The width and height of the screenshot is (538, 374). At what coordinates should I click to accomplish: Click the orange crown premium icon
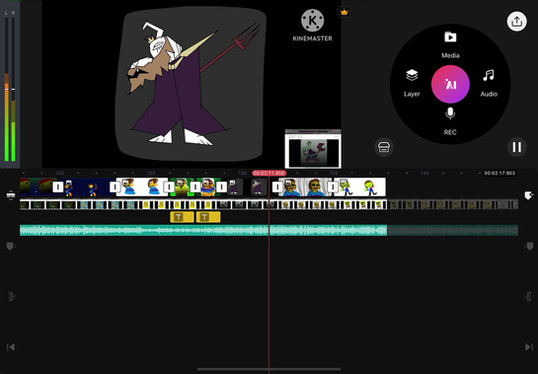[344, 12]
